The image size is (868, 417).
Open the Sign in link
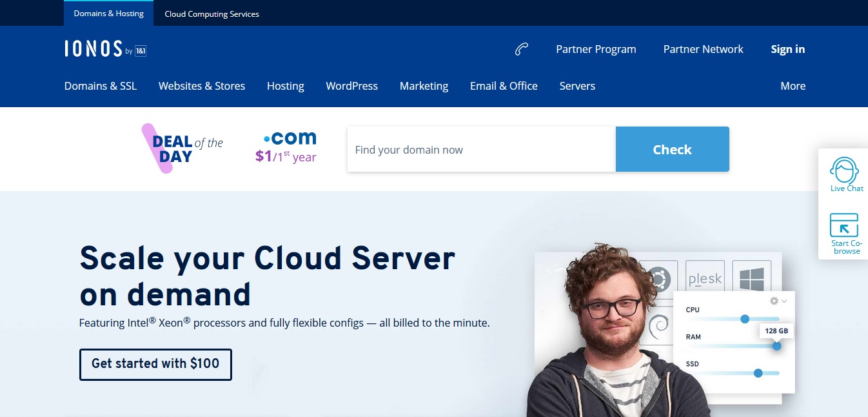(787, 49)
